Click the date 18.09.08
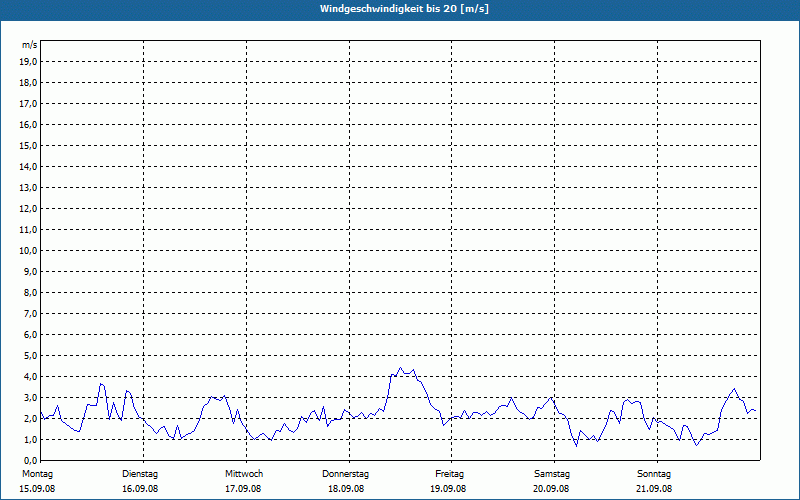Viewport: 800px width, 500px height. pyautogui.click(x=346, y=489)
